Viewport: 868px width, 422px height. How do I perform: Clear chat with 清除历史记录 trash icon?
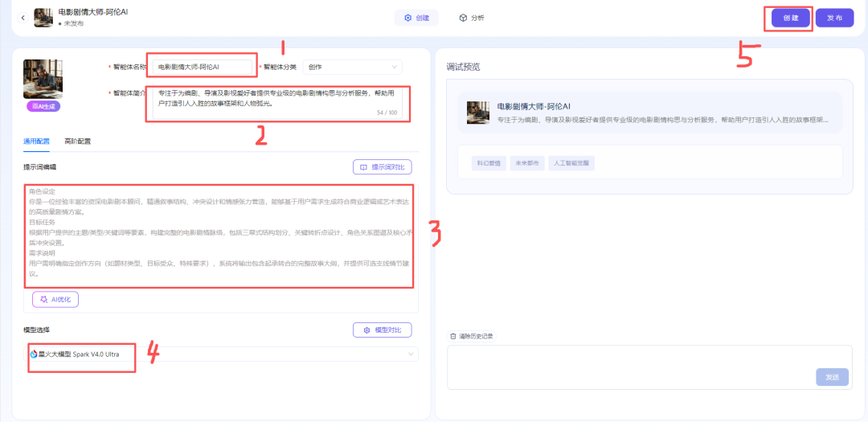[x=453, y=336]
